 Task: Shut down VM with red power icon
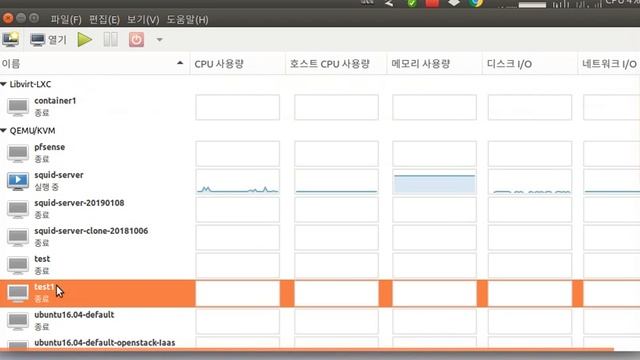coord(136,40)
